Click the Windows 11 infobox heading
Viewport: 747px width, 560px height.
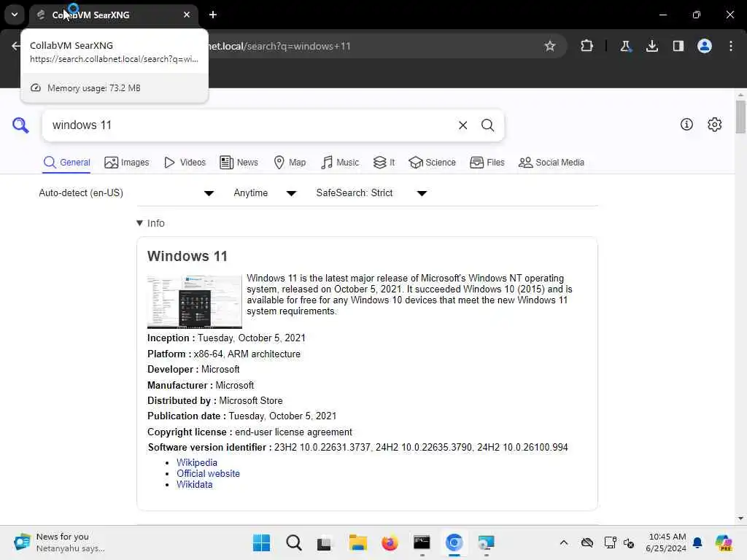[187, 256]
